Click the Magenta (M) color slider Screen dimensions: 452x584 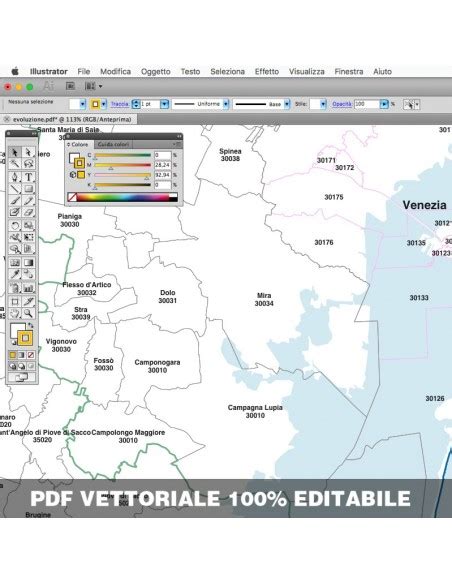[123, 165]
